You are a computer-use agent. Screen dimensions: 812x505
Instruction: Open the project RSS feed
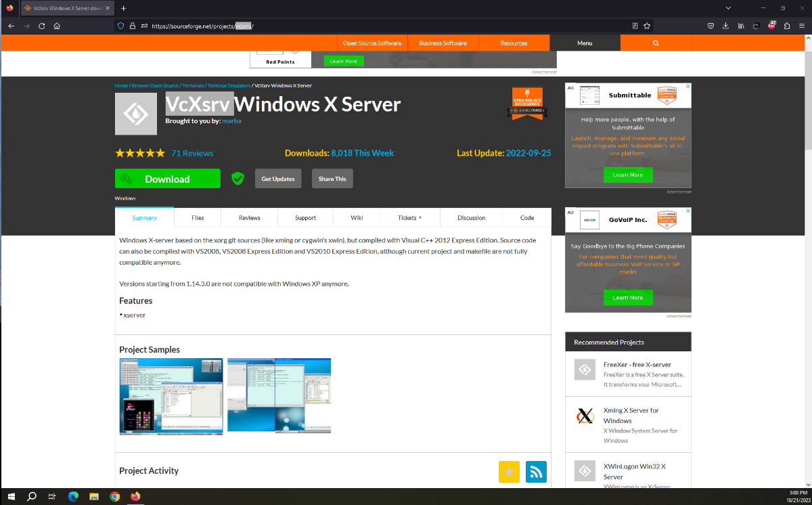click(x=536, y=472)
